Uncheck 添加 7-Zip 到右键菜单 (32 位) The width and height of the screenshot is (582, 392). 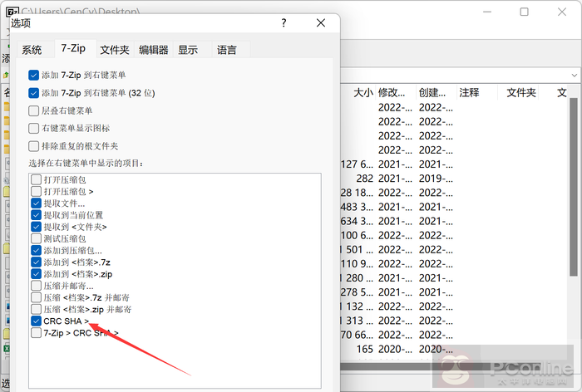[x=34, y=93]
